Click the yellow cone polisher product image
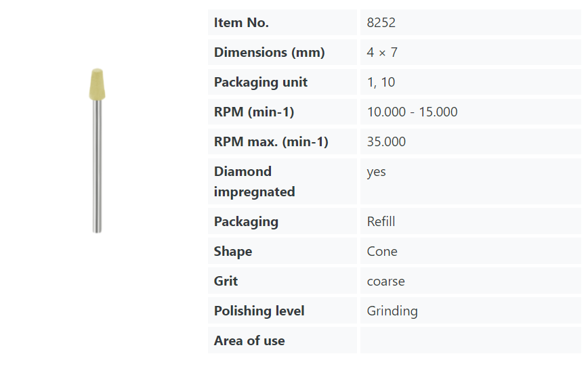Image resolution: width=588 pixels, height=377 pixels. pos(97,151)
